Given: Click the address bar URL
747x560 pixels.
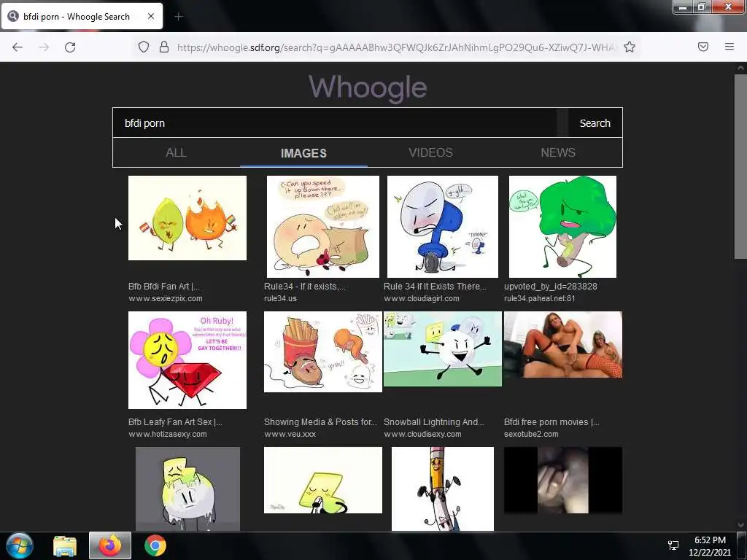Looking at the screenshot, I should pos(396,47).
